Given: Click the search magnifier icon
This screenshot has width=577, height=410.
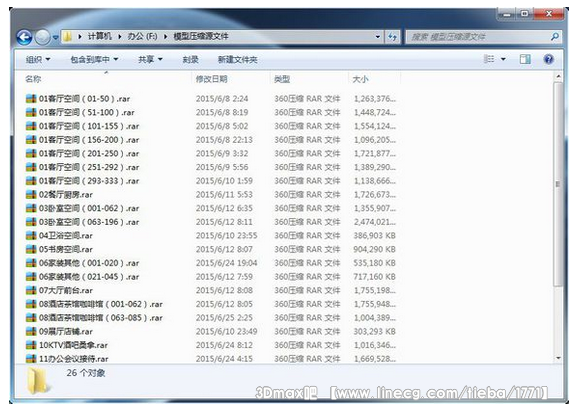Looking at the screenshot, I should tap(555, 36).
